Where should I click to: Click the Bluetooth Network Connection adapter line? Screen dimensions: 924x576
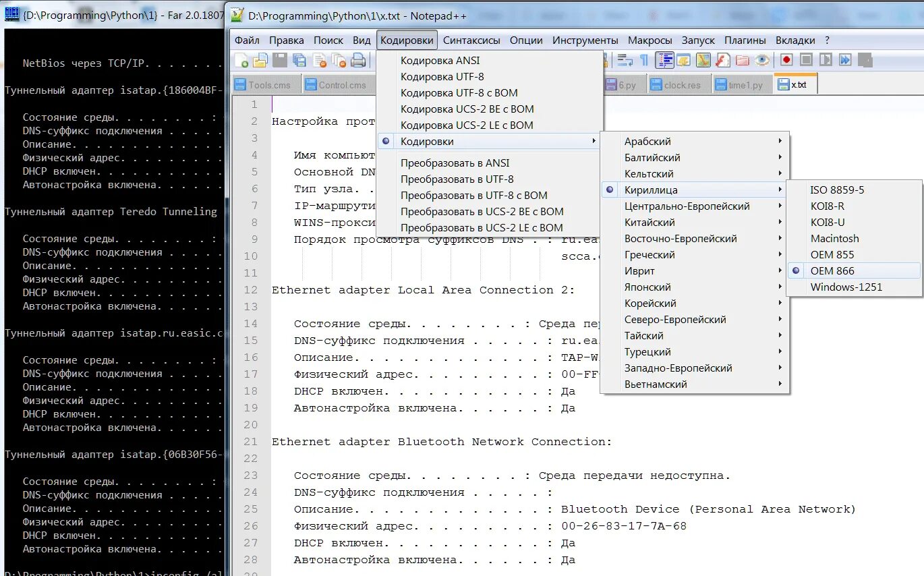click(x=442, y=442)
